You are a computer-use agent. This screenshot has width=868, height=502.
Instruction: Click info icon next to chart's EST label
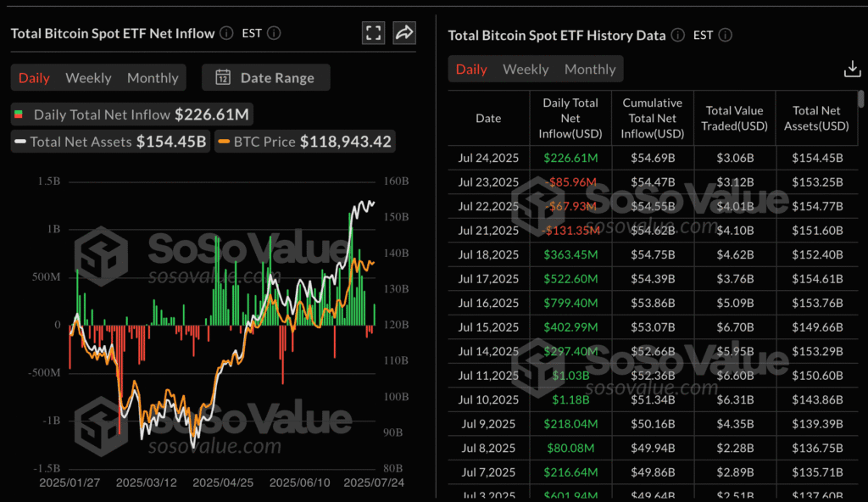(x=273, y=33)
